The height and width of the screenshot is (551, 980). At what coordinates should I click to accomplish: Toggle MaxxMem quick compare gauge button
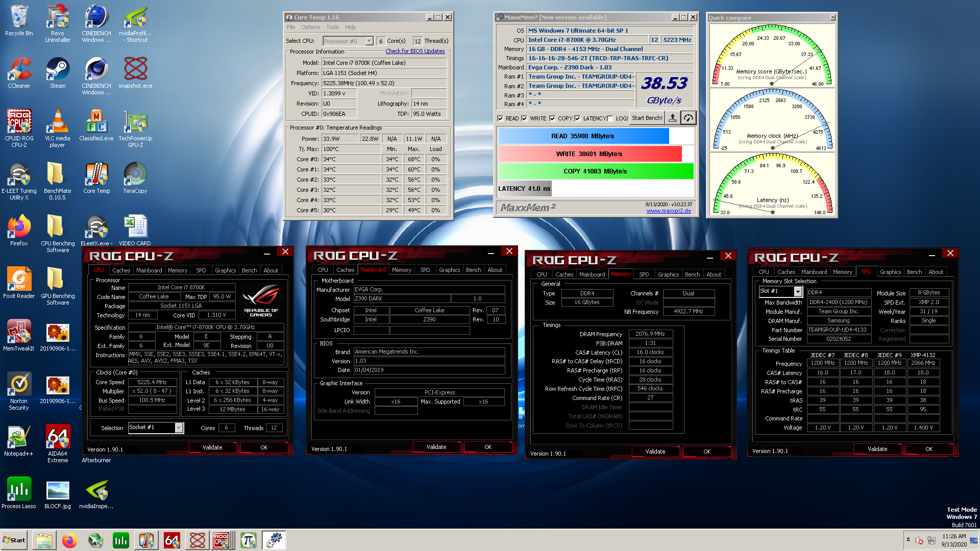689,118
